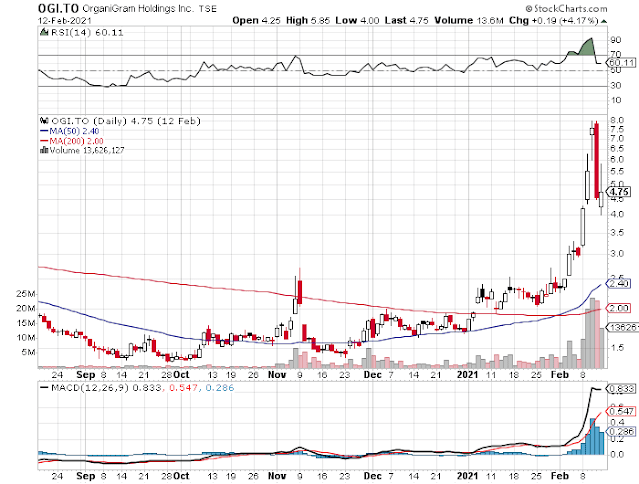Click the volume value tag on right axis
Image resolution: width=639 pixels, height=484 pixels.
tap(622, 327)
